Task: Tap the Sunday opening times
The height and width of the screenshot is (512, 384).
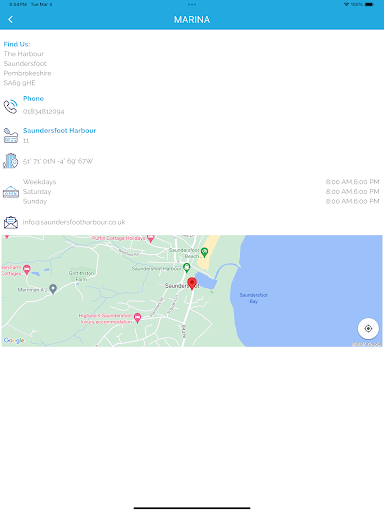Action: 353,201
